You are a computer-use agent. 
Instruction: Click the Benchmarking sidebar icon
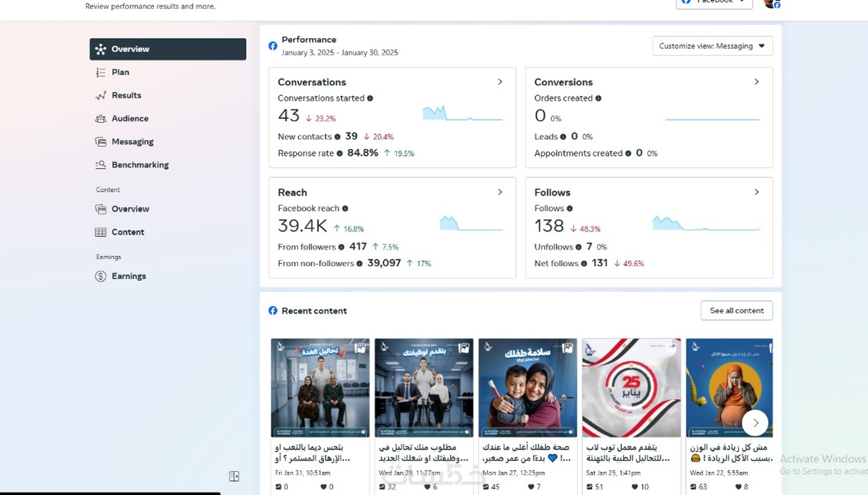coord(101,165)
